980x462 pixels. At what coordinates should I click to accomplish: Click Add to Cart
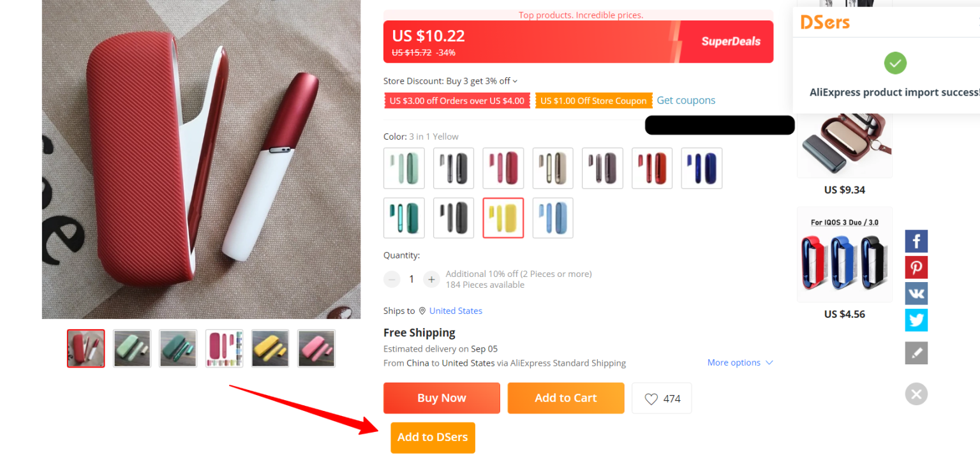(x=565, y=398)
